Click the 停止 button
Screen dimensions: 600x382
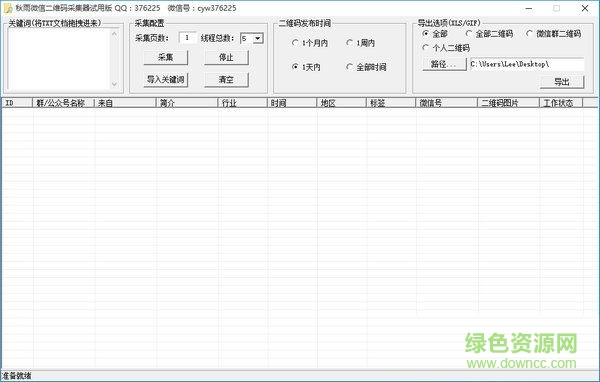click(226, 57)
